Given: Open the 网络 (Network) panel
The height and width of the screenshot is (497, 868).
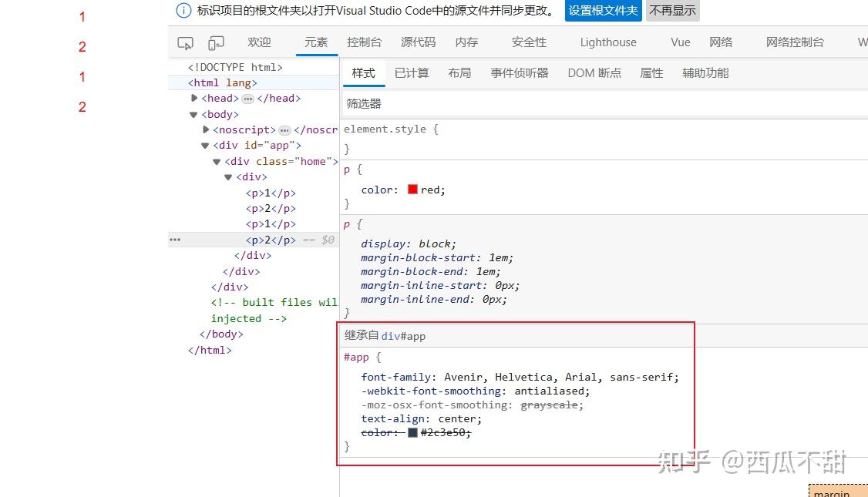Looking at the screenshot, I should coord(721,42).
